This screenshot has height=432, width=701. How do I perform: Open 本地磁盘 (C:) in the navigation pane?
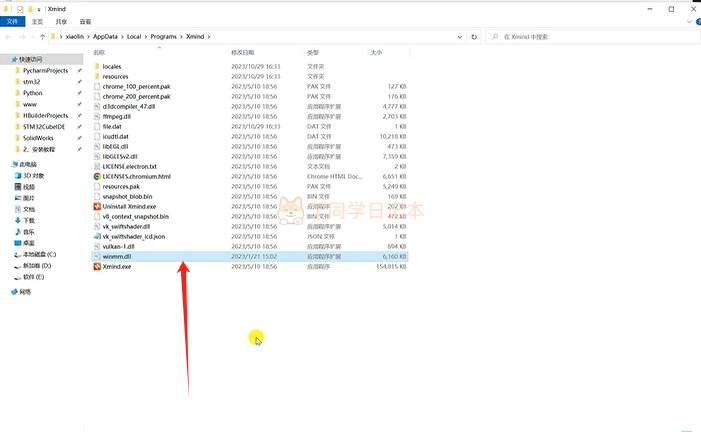[x=39, y=255]
